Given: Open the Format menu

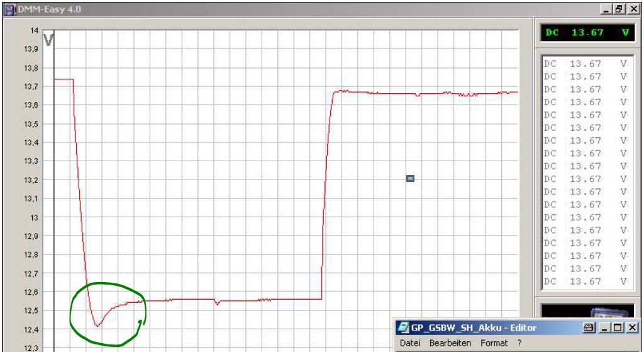Looking at the screenshot, I should point(494,343).
